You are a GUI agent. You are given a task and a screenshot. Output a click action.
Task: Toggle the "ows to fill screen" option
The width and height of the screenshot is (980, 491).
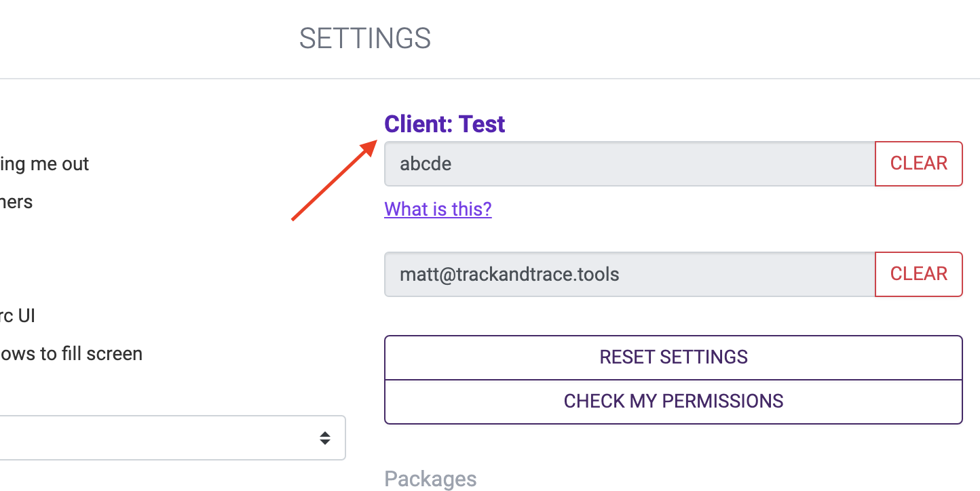click(71, 354)
